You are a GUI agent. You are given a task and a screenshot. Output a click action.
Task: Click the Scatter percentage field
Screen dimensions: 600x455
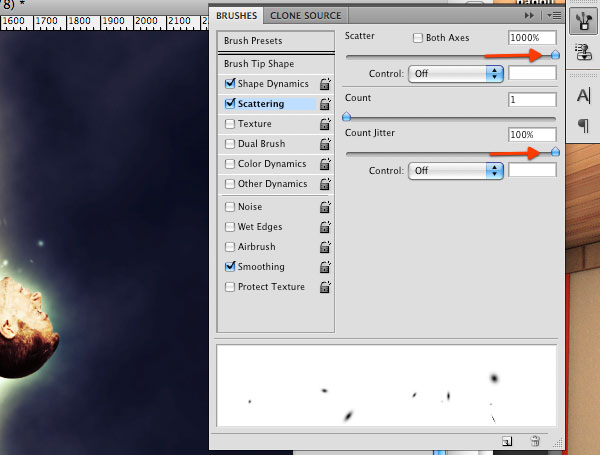(532, 38)
